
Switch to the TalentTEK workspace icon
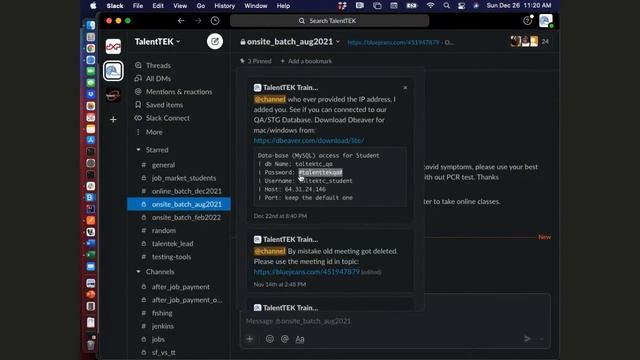pyautogui.click(x=113, y=71)
